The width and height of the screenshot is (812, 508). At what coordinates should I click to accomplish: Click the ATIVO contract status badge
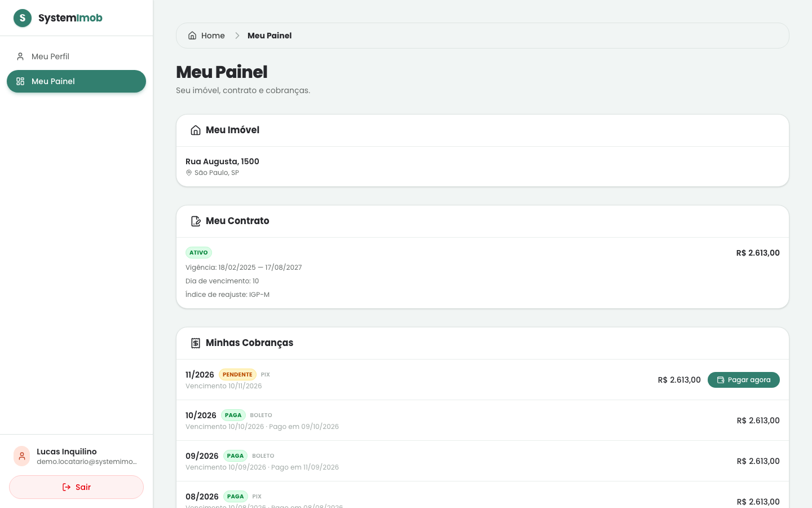pos(198,253)
